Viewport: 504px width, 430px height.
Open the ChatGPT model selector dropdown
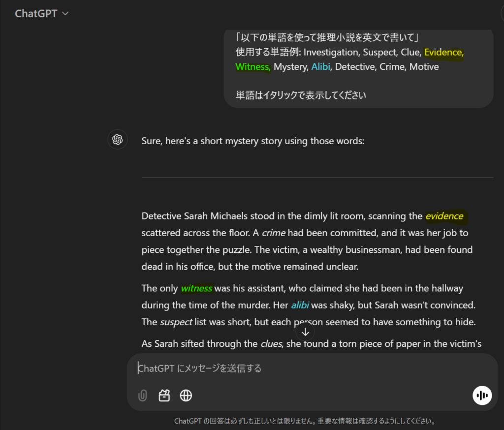click(x=42, y=13)
